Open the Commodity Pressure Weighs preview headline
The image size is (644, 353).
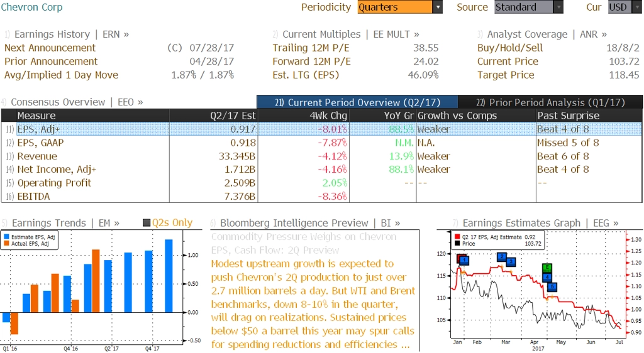(x=304, y=244)
